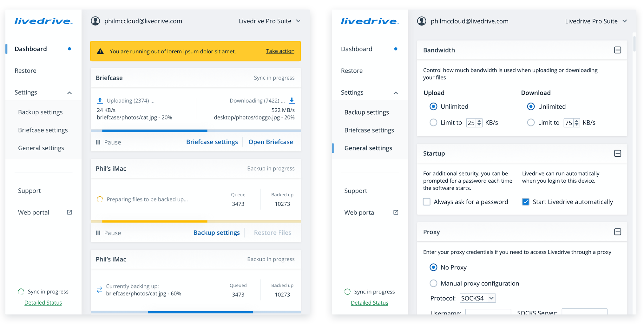Collapse the Settings menu in the left sidebar

click(69, 93)
